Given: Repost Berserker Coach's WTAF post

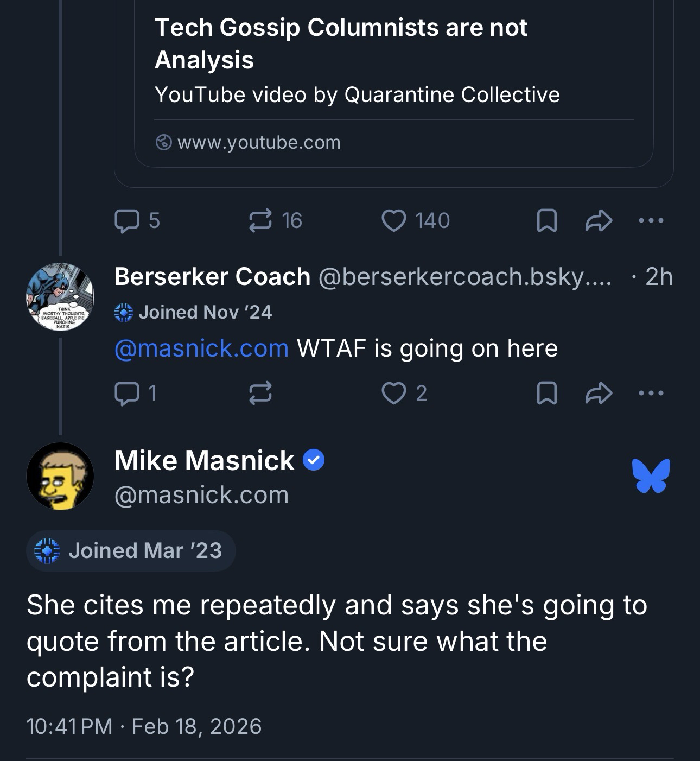Looking at the screenshot, I should point(260,393).
